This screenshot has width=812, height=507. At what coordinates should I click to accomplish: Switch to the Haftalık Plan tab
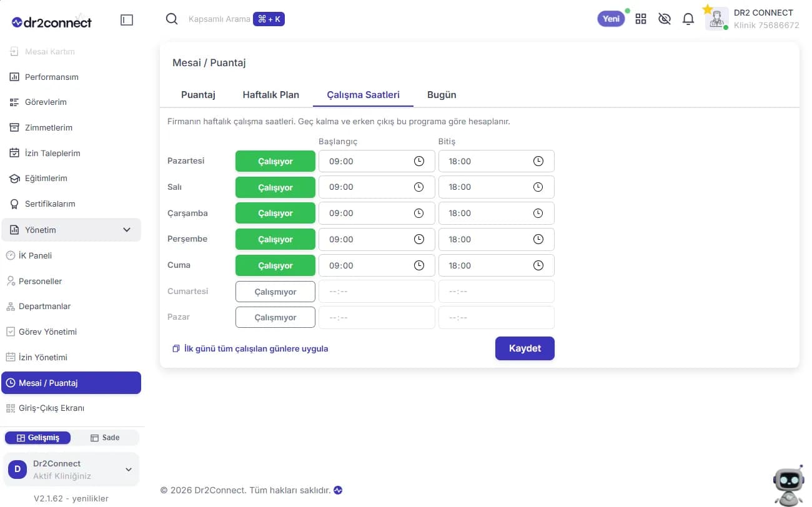click(271, 95)
